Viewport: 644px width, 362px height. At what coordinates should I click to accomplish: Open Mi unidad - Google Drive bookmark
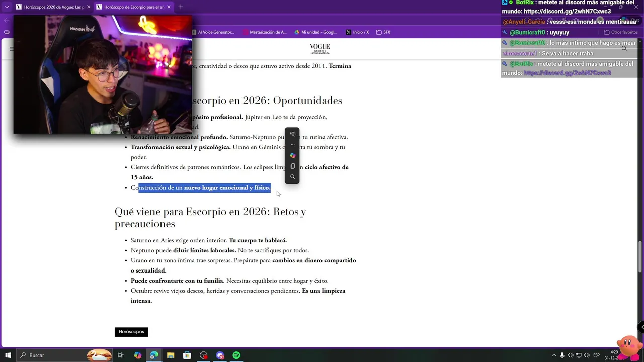click(x=316, y=32)
